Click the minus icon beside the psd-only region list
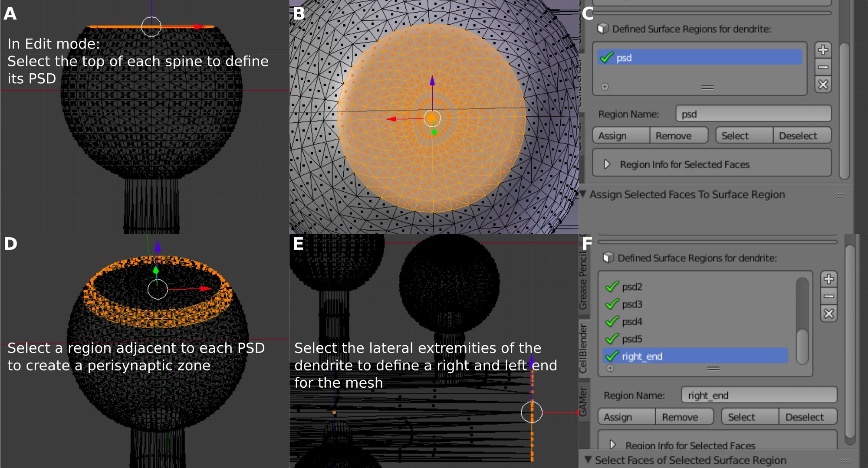This screenshot has width=868, height=468. [x=823, y=67]
